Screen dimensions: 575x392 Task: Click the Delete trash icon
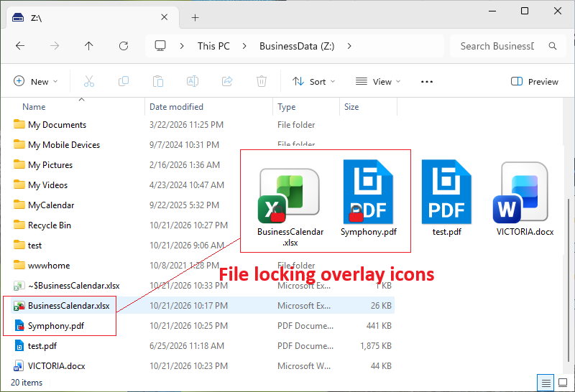(x=262, y=81)
